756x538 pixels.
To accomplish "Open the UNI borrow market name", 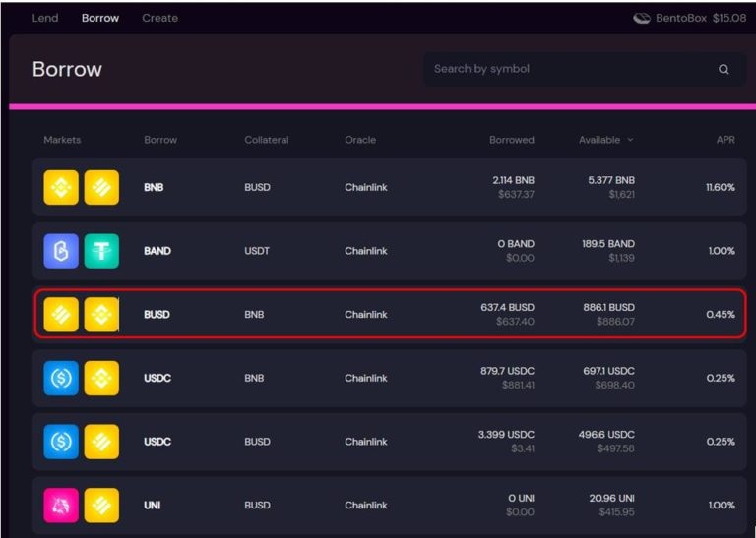I will (152, 506).
